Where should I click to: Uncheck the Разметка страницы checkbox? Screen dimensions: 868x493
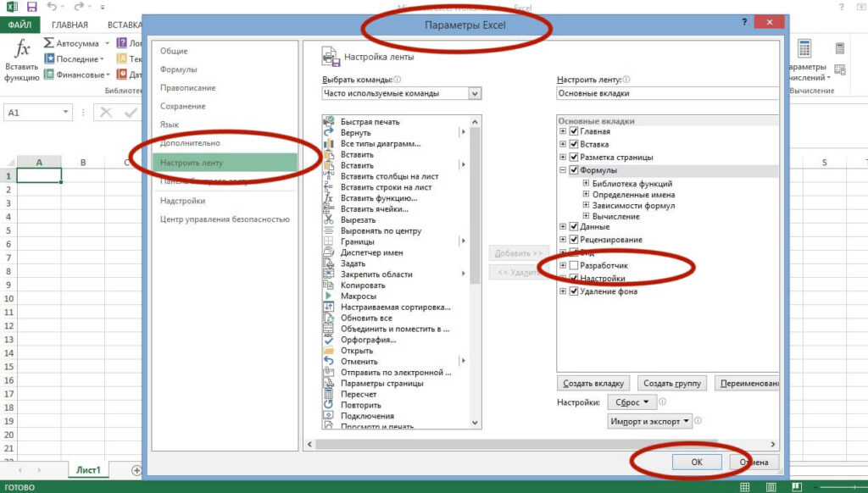574,158
